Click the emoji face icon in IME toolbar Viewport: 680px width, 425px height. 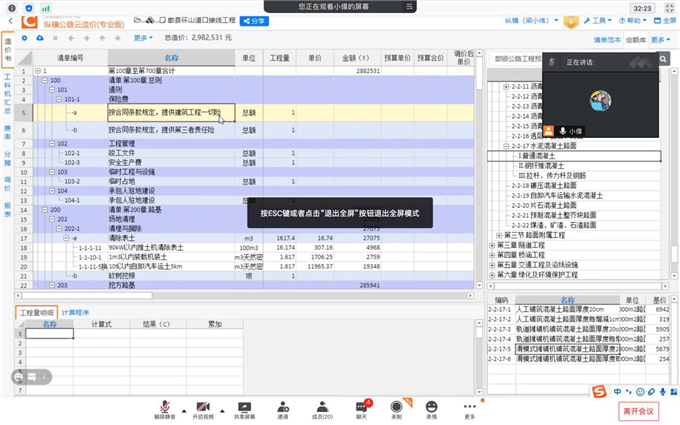pyautogui.click(x=640, y=392)
